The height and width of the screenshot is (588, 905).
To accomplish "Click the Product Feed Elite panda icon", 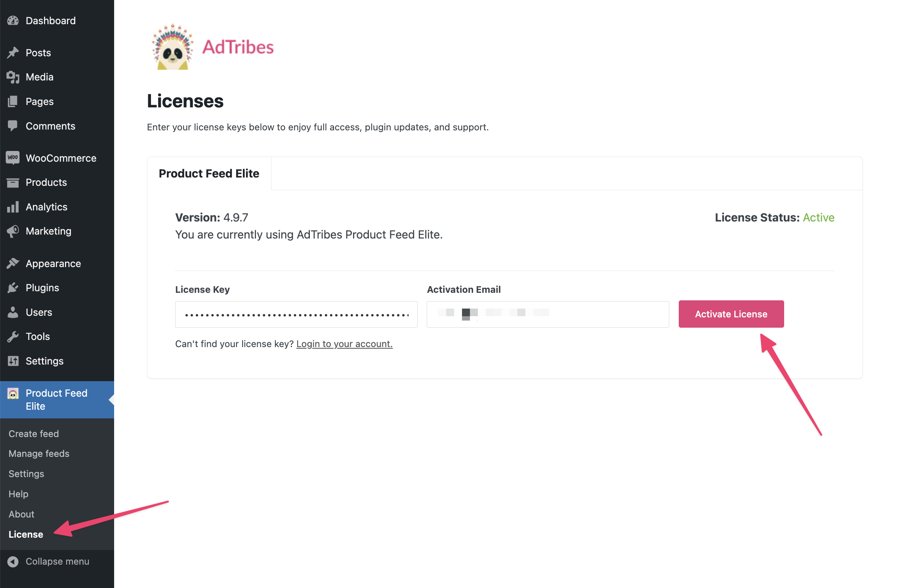I will 13,393.
